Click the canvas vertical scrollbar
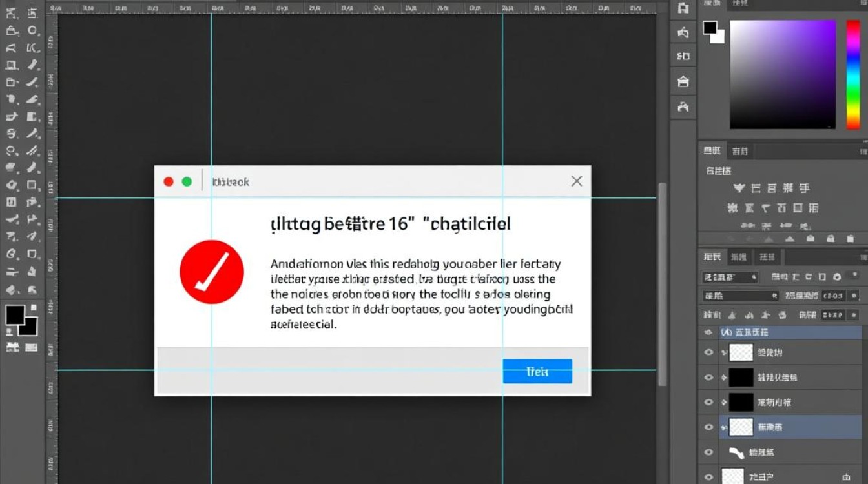868x484 pixels. click(x=661, y=284)
